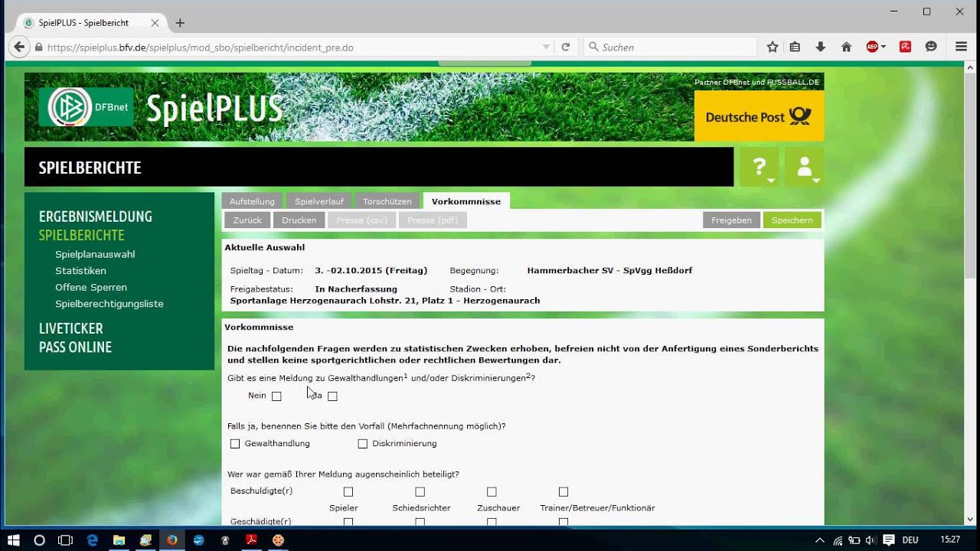The width and height of the screenshot is (980, 551).
Task: Open Task View in the taskbar
Action: coord(66,540)
